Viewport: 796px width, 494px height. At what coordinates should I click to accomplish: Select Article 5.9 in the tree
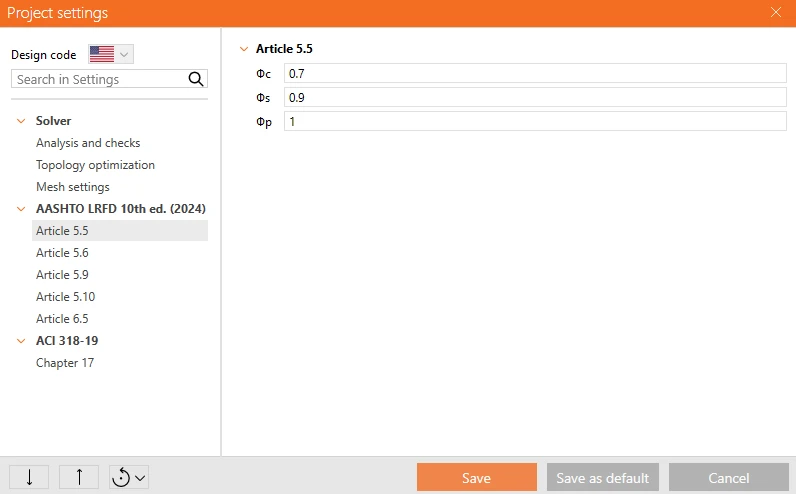pos(62,275)
